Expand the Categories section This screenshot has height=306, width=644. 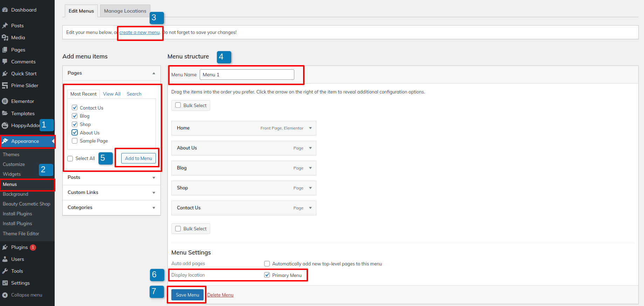[x=153, y=208]
